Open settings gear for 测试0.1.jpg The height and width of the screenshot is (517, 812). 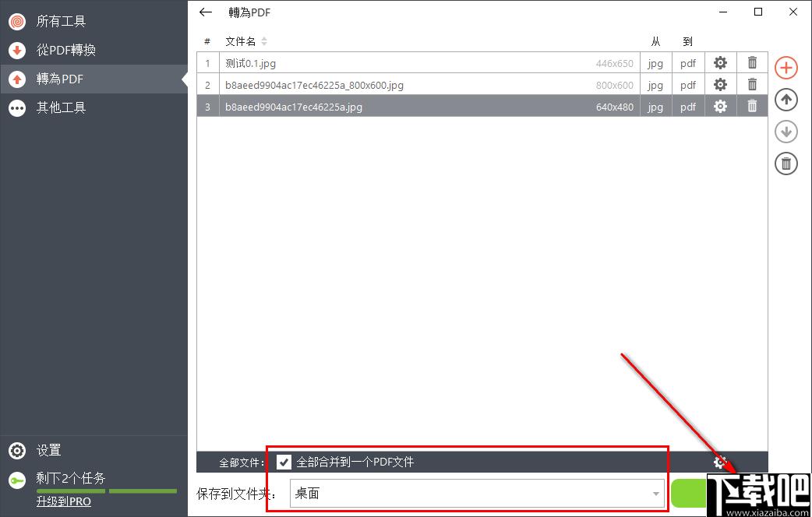point(720,63)
